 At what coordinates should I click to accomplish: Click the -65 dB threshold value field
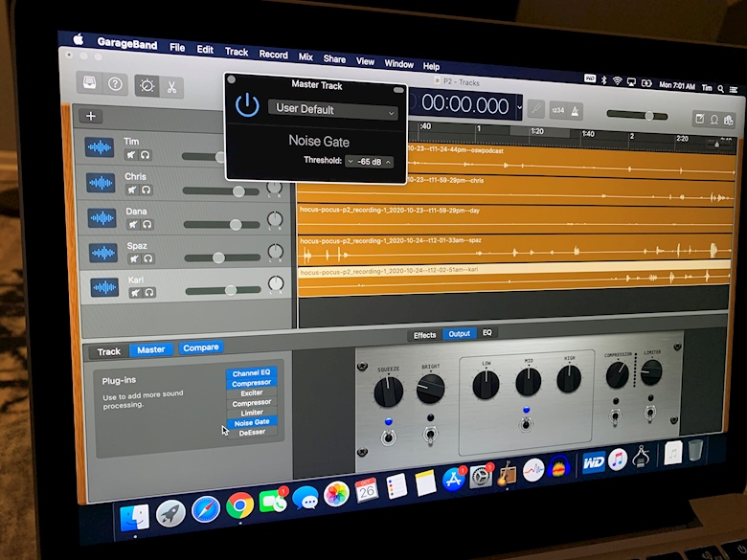[370, 162]
